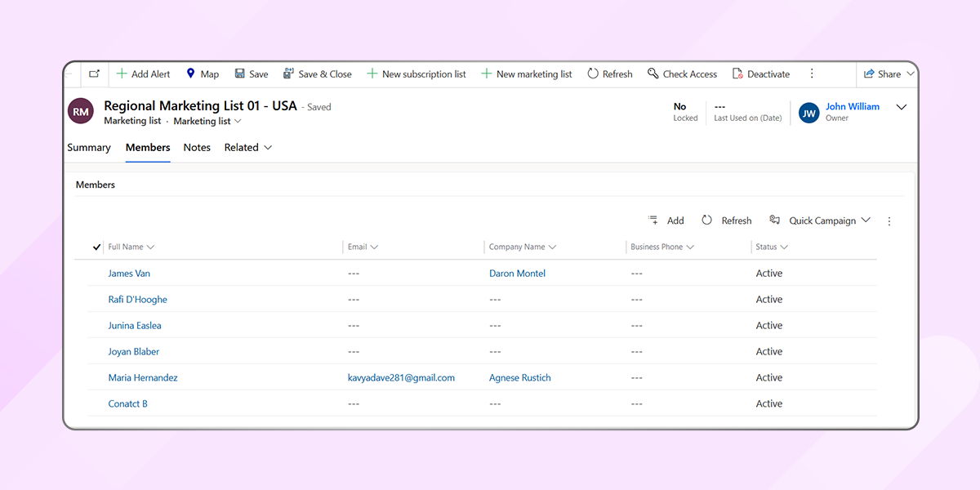Deactivate this marketing list
This screenshot has height=490, width=980.
click(761, 73)
